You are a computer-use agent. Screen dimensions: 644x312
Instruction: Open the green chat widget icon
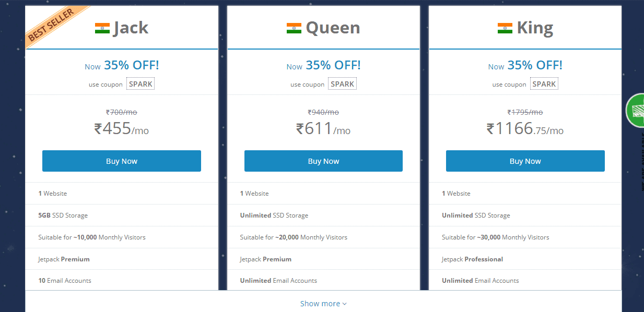click(635, 110)
